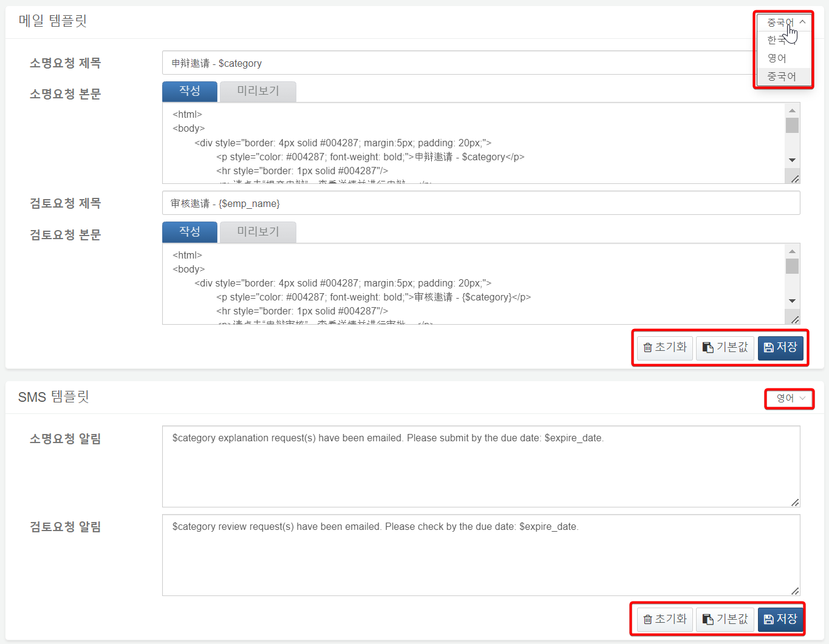Viewport: 829px width, 644px height.
Task: Click scroll-up arrow of 검토요청 본문 editor
Action: click(x=792, y=251)
